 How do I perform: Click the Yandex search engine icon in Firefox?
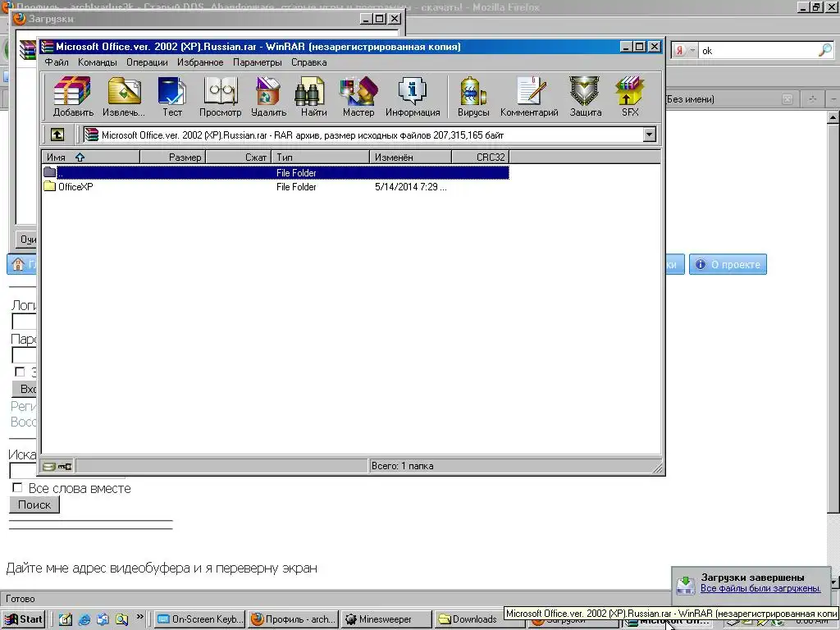[x=679, y=50]
